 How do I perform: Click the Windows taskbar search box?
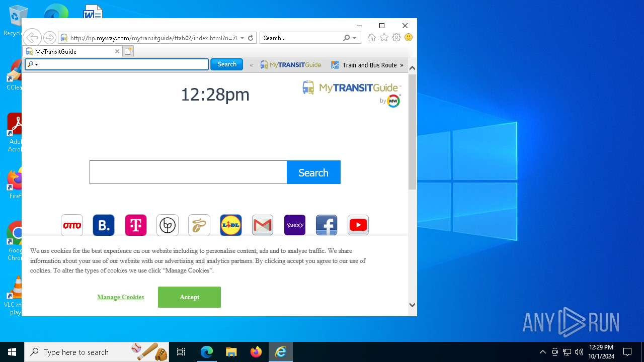pyautogui.click(x=98, y=352)
